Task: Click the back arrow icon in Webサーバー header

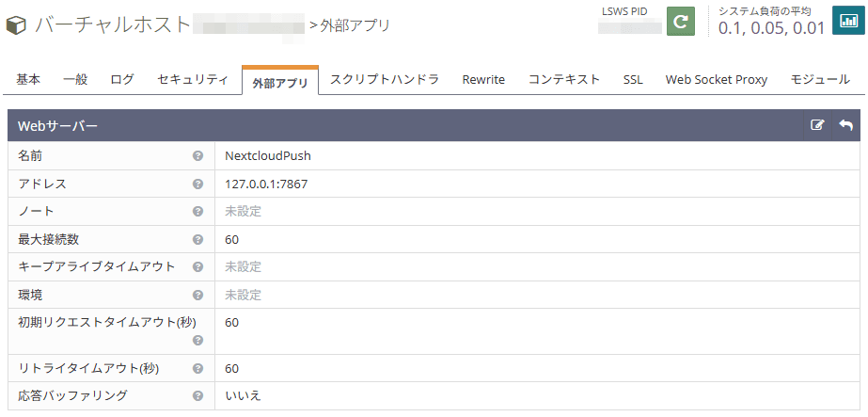Action: [x=845, y=125]
